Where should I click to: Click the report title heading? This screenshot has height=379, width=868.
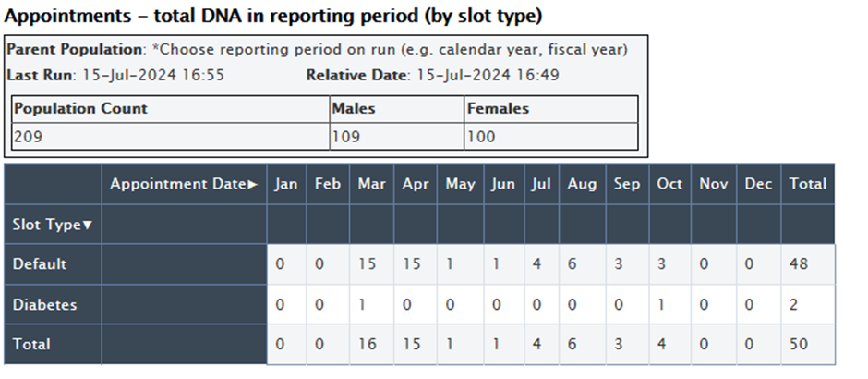coord(273,16)
